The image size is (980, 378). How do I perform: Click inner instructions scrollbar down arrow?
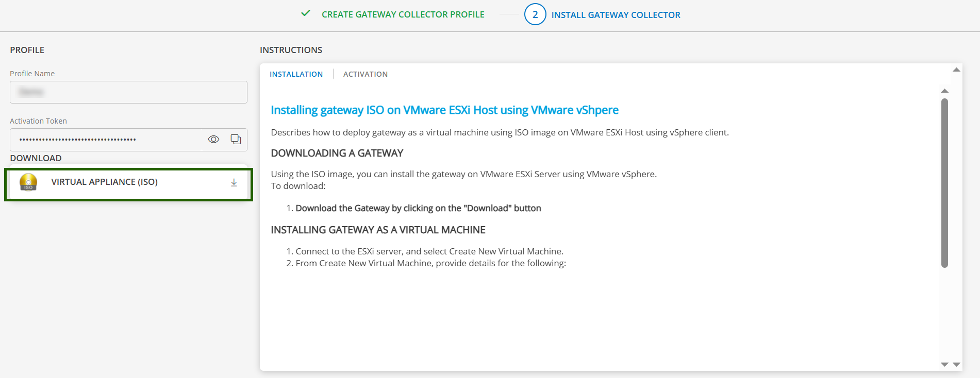[x=944, y=364]
